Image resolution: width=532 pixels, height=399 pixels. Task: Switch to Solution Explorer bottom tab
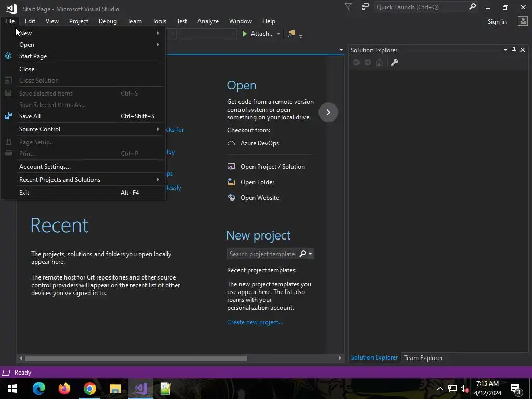[x=374, y=357]
